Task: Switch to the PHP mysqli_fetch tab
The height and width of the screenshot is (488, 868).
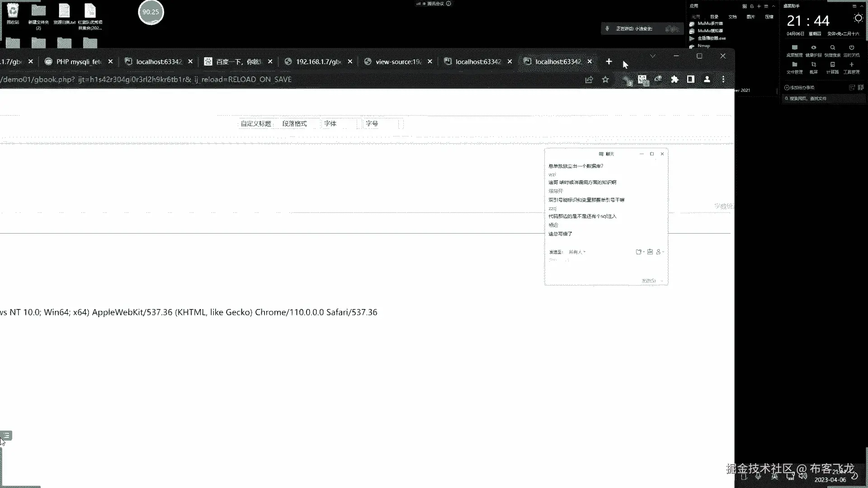Action: [x=78, y=61]
